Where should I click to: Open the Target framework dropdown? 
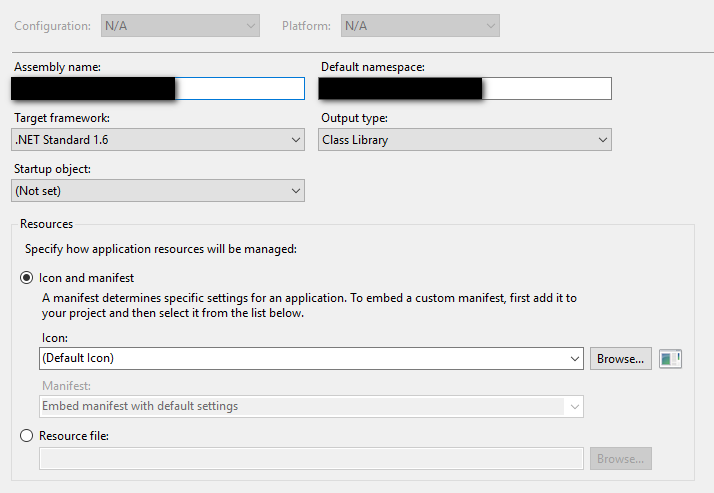coord(158,140)
